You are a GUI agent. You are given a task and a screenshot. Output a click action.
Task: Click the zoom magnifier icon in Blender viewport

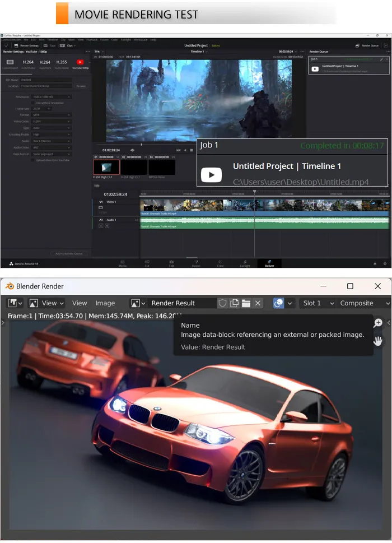378,323
